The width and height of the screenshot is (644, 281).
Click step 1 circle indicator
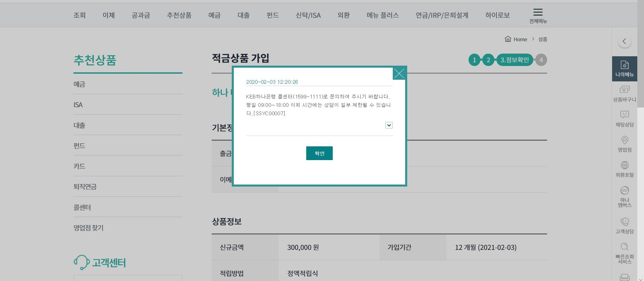point(474,60)
